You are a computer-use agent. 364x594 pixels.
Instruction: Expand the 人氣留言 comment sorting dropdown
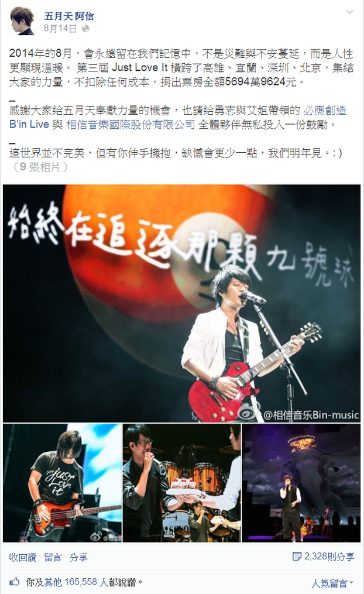click(332, 583)
